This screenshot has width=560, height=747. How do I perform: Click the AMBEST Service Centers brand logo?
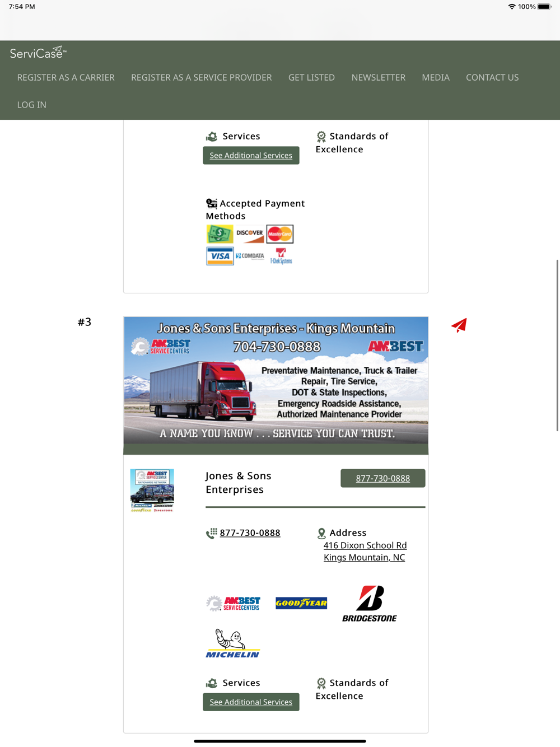point(233,603)
